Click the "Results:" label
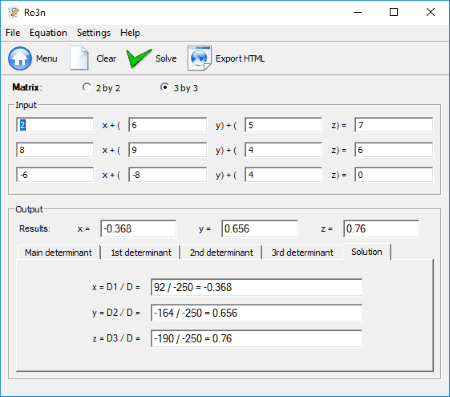Screen dimensions: 450x397 35,229
